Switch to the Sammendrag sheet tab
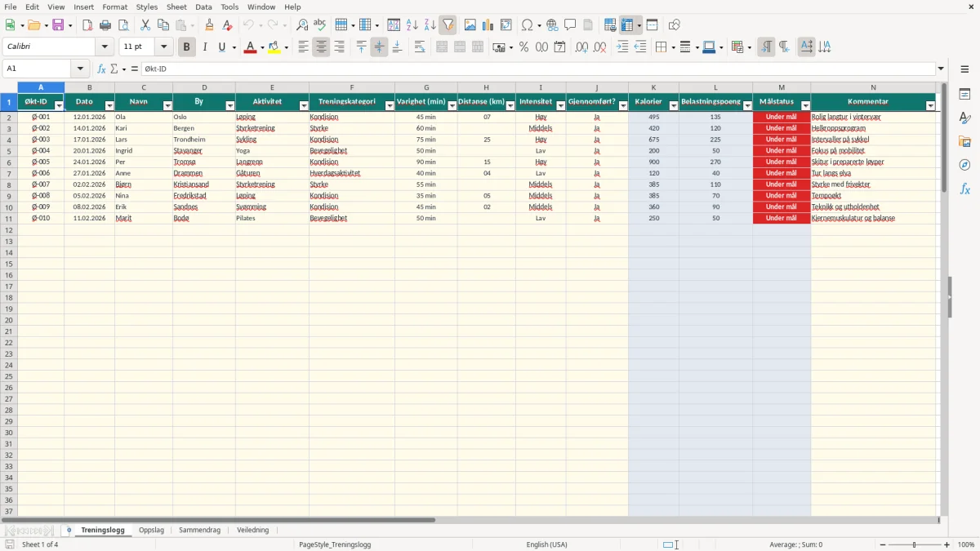The height and width of the screenshot is (551, 980). click(199, 530)
